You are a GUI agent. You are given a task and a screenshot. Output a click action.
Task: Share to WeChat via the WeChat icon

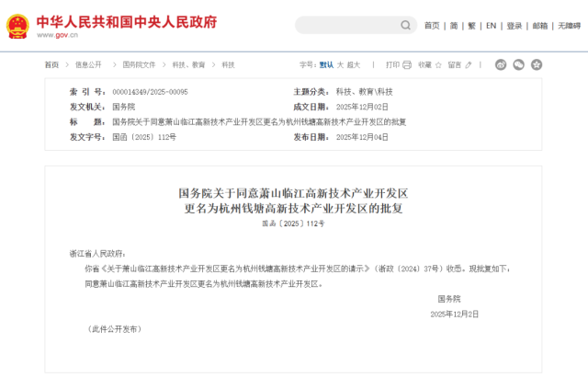pyautogui.click(x=519, y=65)
